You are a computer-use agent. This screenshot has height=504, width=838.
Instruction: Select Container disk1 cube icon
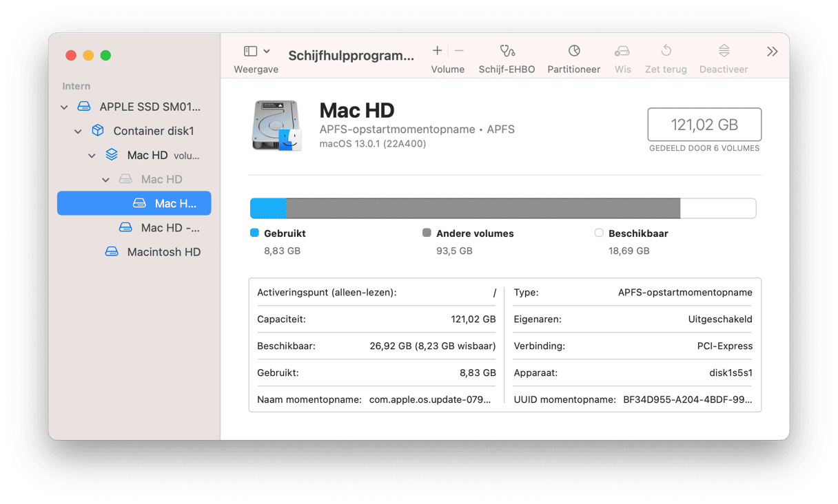click(x=98, y=130)
